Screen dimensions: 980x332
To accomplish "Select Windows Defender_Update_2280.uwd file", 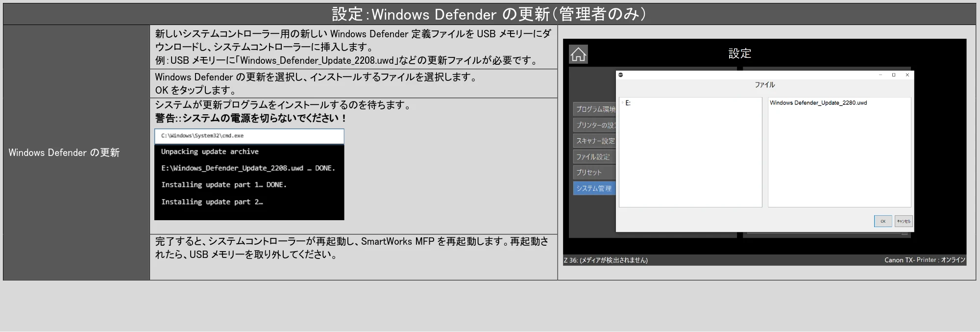I will coord(818,103).
